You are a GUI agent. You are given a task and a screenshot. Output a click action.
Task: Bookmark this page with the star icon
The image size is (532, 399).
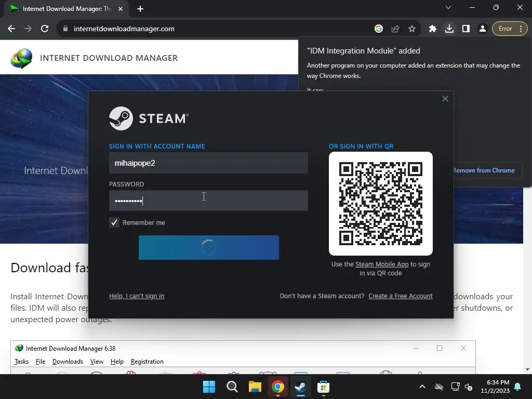[412, 29]
